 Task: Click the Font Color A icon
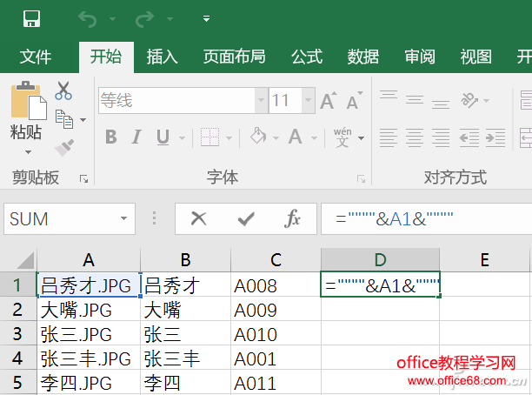[296, 137]
